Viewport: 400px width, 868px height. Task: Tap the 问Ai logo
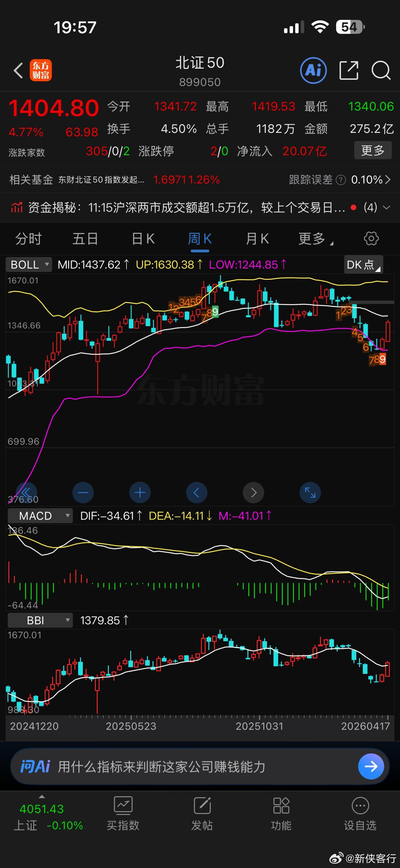(x=35, y=766)
